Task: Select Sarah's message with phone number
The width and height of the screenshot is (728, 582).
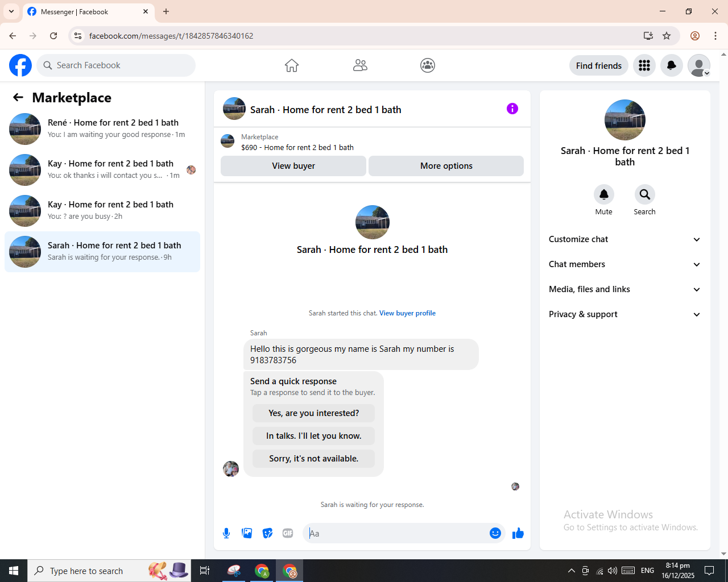Action: pos(361,354)
